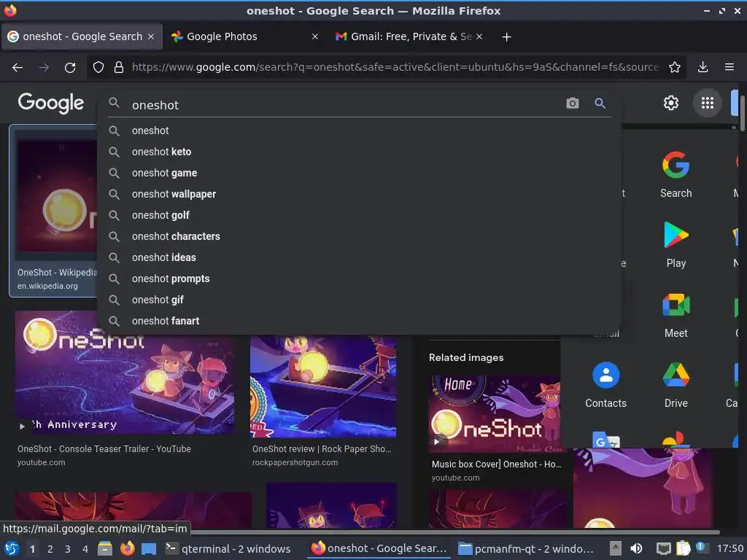Open Contacts from the apps panel

[x=606, y=385]
